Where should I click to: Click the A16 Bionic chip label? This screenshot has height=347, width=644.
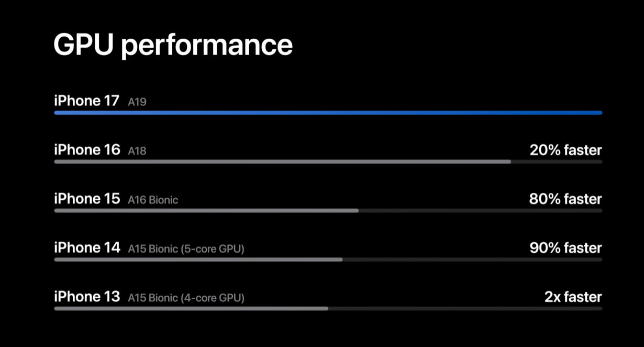(153, 200)
